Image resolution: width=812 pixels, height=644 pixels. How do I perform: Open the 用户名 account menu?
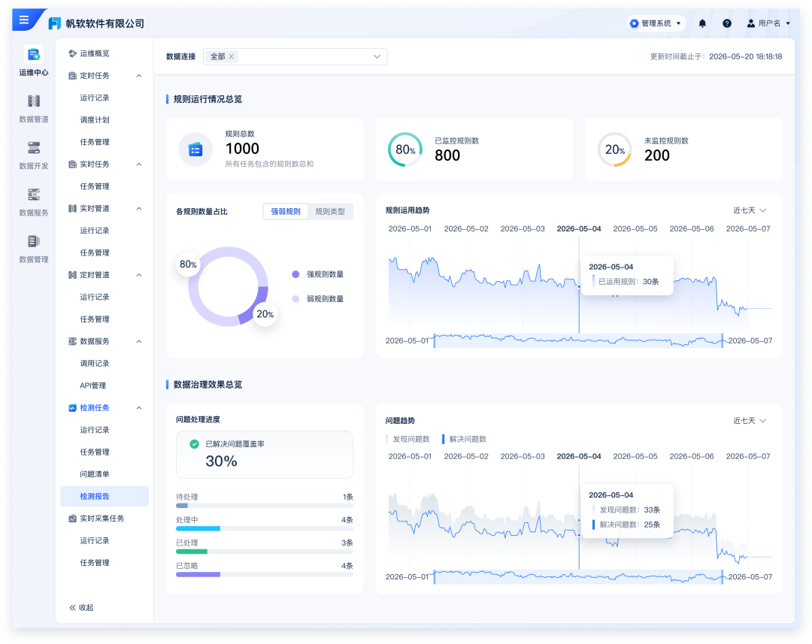pyautogui.click(x=768, y=23)
